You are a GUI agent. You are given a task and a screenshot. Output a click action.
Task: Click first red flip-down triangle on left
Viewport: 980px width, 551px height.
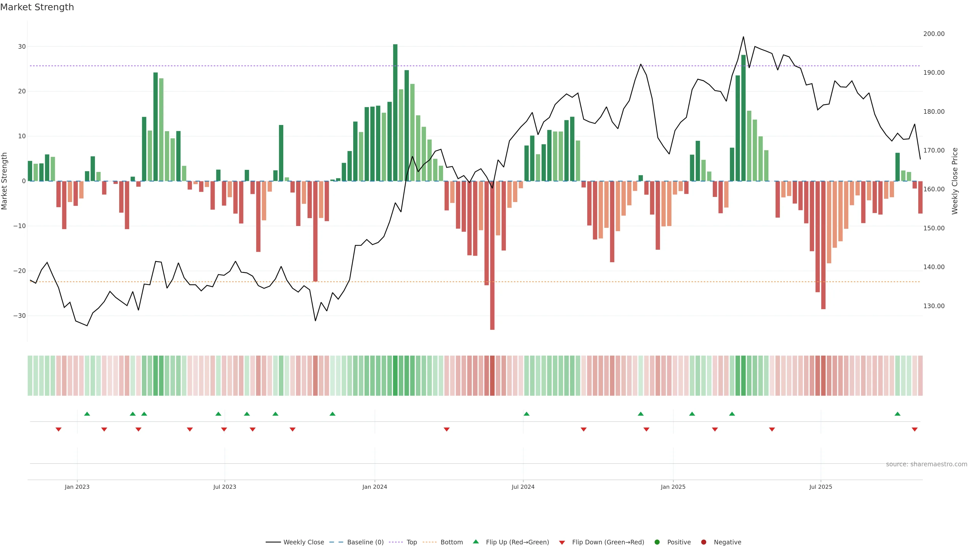[x=59, y=429]
